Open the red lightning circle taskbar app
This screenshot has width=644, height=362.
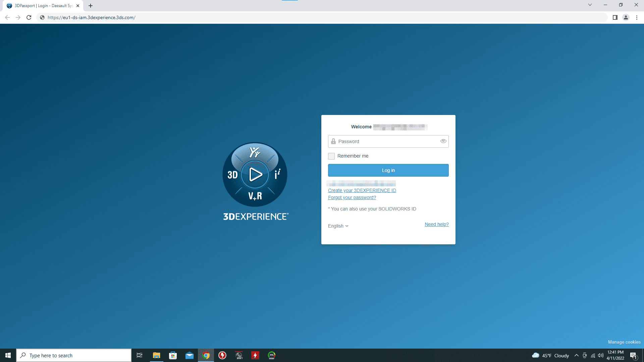coord(222,355)
